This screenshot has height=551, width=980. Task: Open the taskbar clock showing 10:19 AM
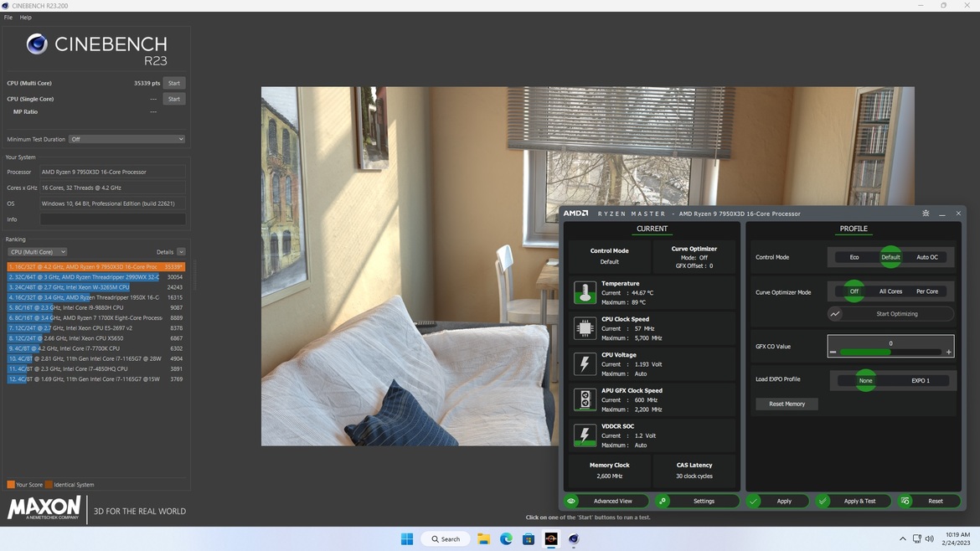957,538
